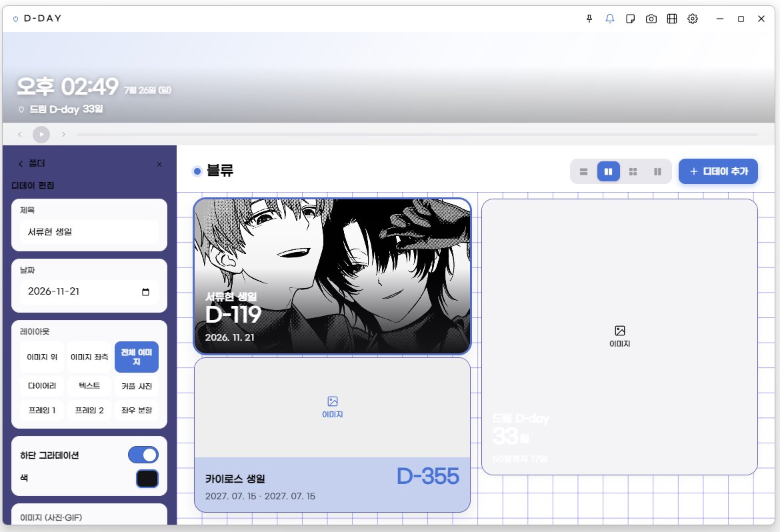
Task: Click the camera capture icon
Action: click(x=651, y=19)
